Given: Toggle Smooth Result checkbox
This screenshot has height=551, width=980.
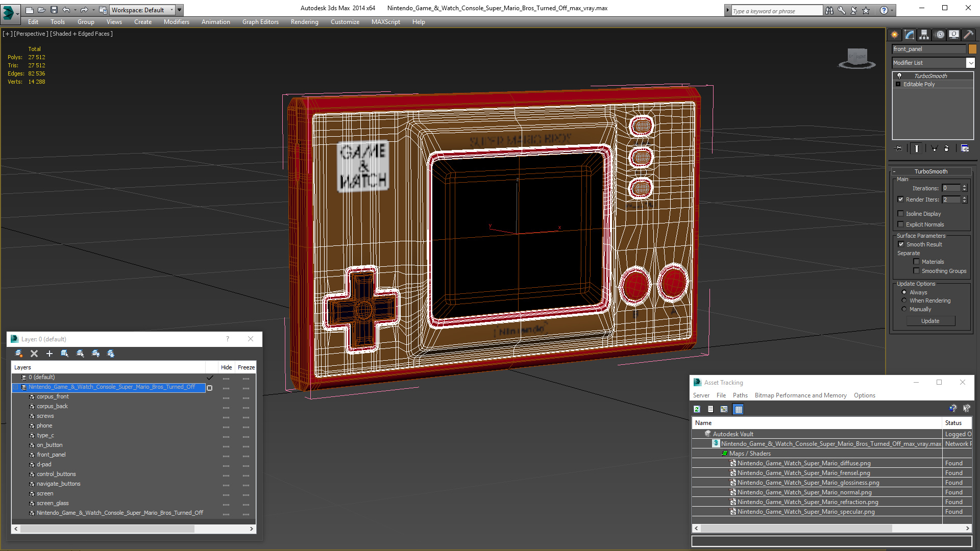Looking at the screenshot, I should (901, 244).
